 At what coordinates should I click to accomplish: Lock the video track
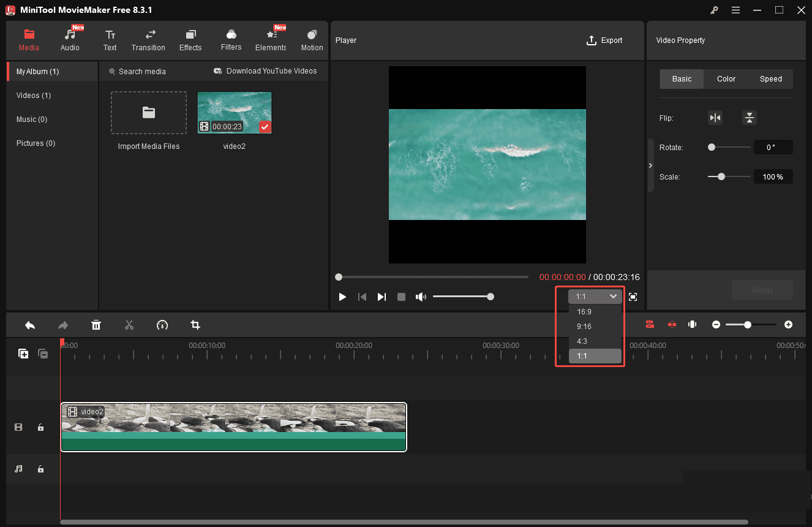click(40, 427)
